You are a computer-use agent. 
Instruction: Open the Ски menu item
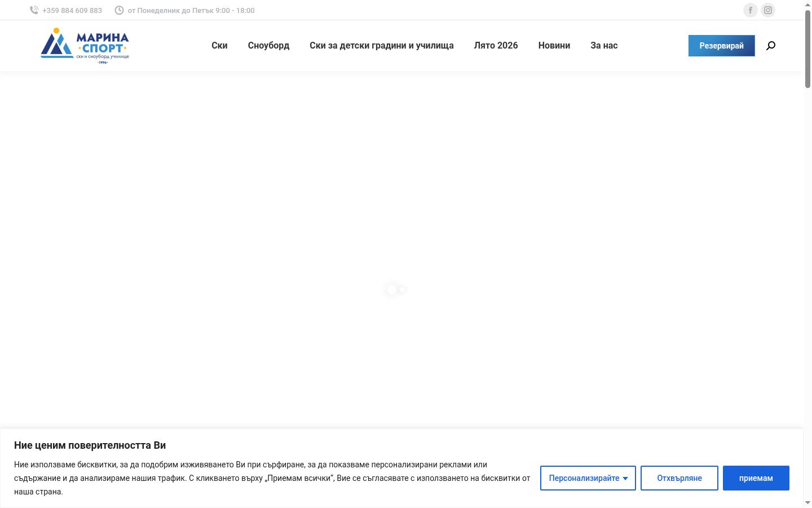coord(219,46)
